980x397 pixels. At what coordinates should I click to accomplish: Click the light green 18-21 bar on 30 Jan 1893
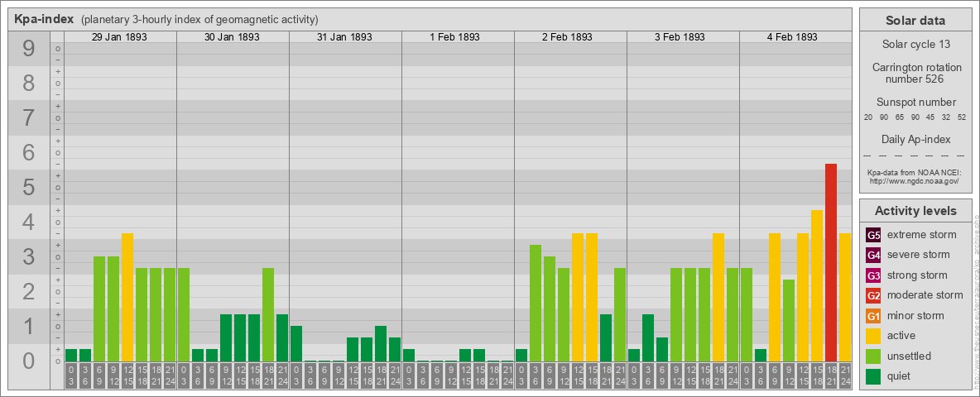268,314
